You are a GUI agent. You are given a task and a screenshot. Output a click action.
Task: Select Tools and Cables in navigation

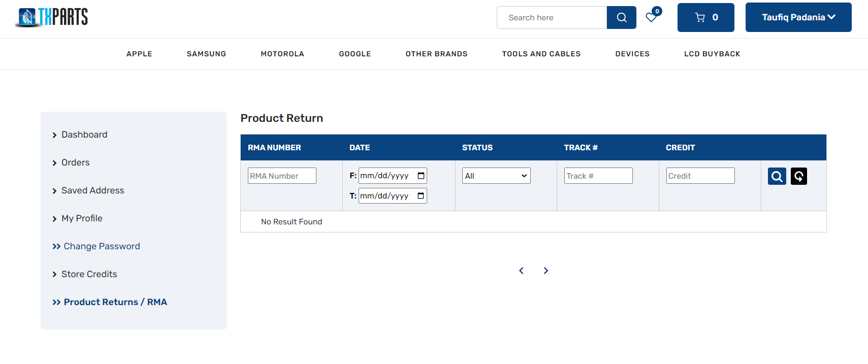pyautogui.click(x=541, y=54)
